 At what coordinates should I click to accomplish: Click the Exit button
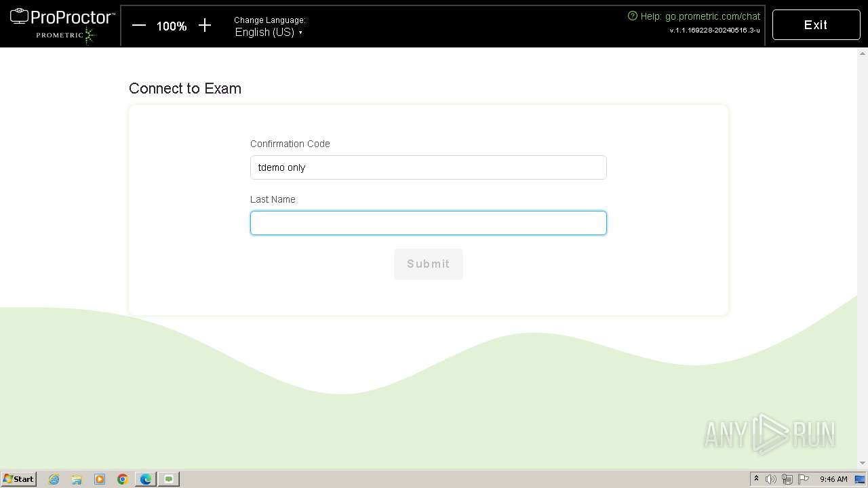[x=816, y=25]
